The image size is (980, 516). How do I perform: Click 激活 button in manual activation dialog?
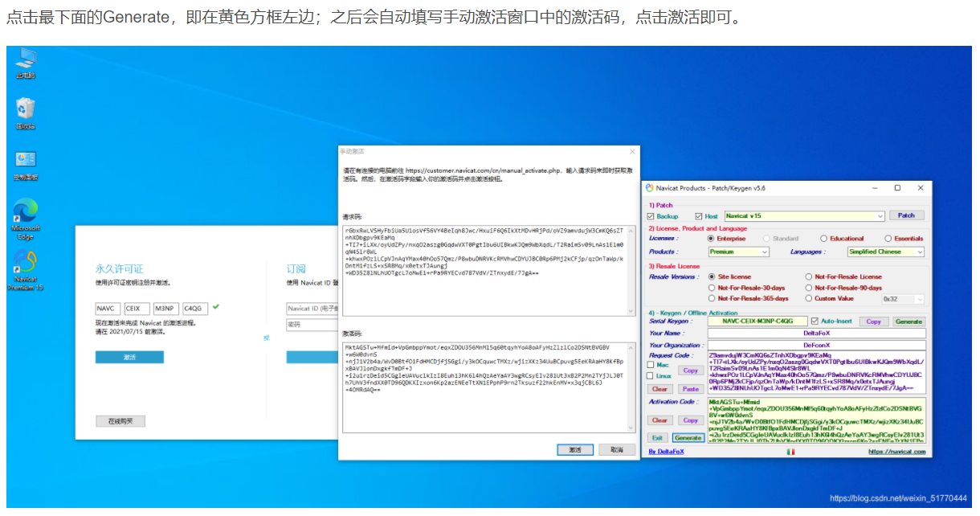(574, 450)
